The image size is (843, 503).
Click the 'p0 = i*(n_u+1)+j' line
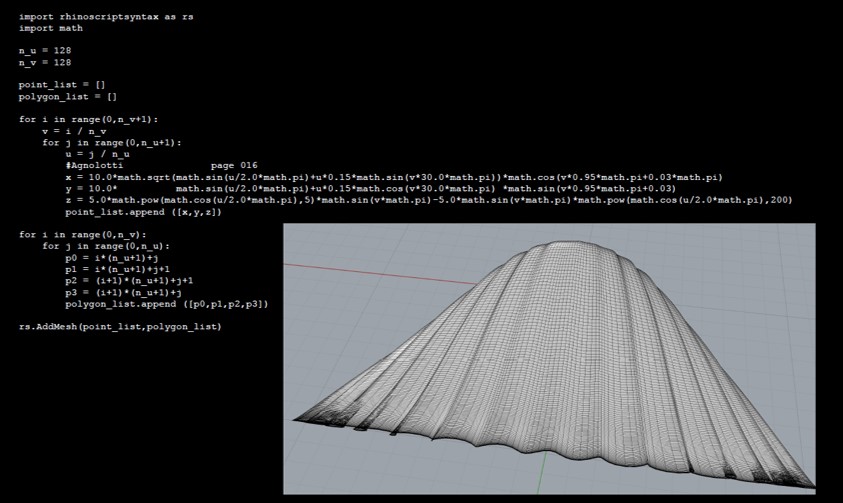point(112,258)
